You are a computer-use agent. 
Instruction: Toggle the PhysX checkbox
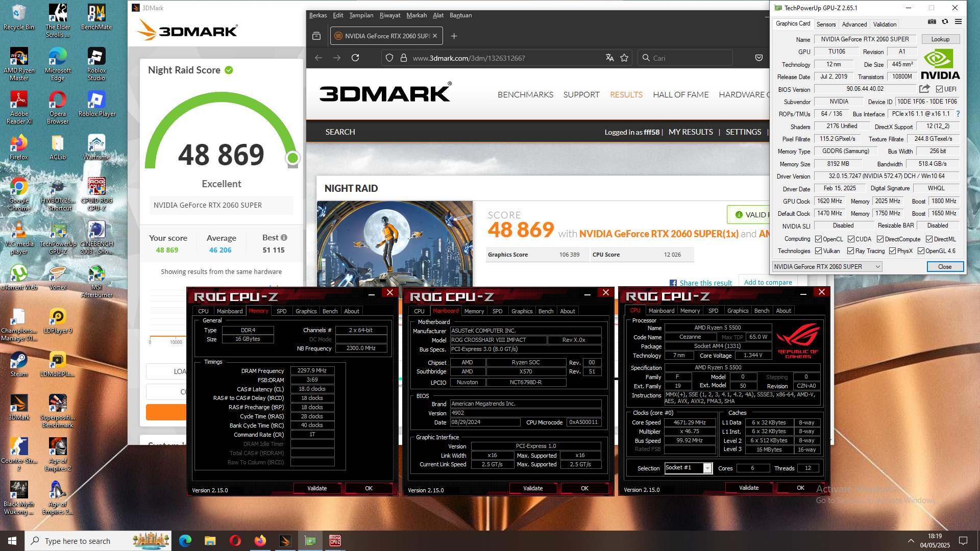(x=892, y=251)
